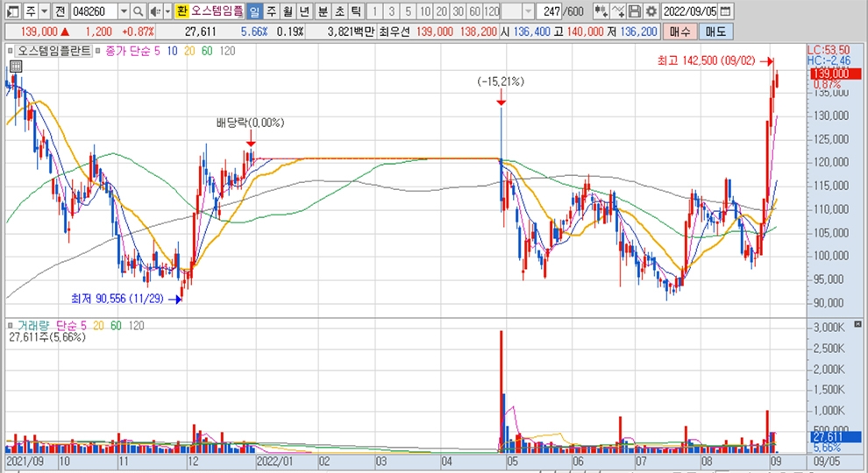The width and height of the screenshot is (868, 473).
Task: Click the line indicator add icon
Action: pyautogui.click(x=618, y=11)
